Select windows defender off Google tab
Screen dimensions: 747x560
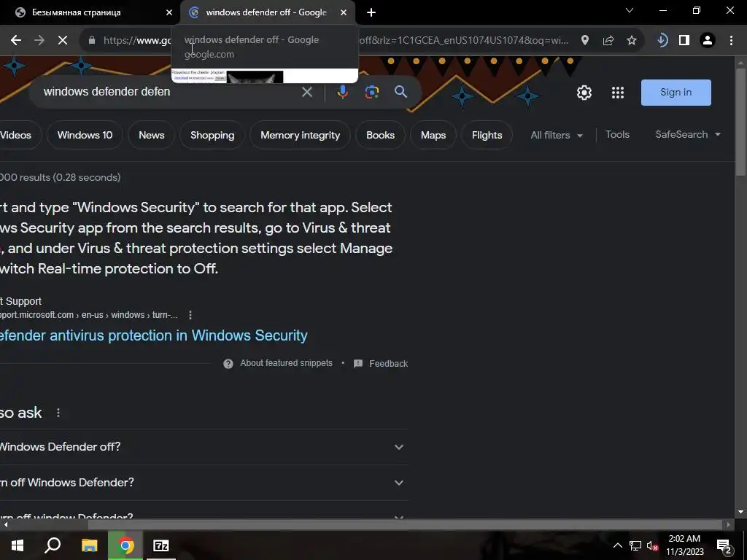268,13
